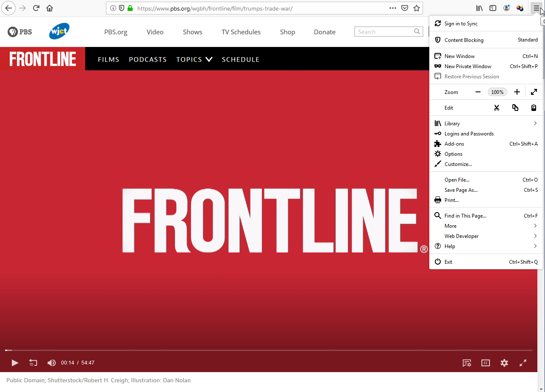Expand the Library submenu
545x392 pixels.
(x=486, y=124)
